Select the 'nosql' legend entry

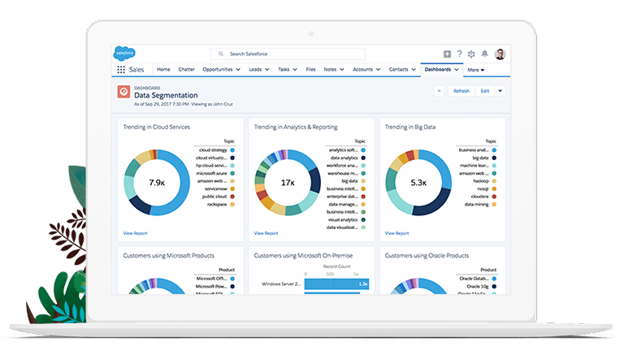click(x=487, y=189)
